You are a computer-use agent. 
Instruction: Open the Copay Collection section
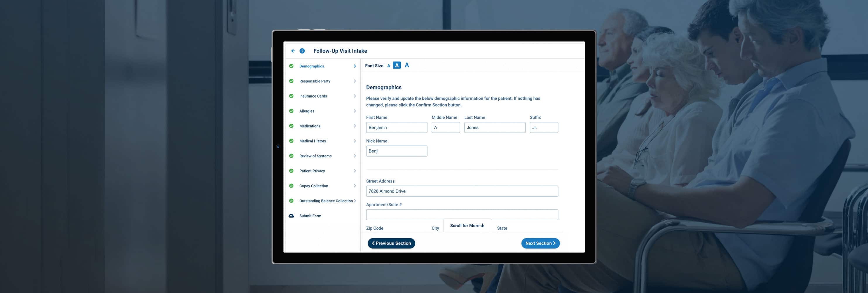pyautogui.click(x=313, y=186)
